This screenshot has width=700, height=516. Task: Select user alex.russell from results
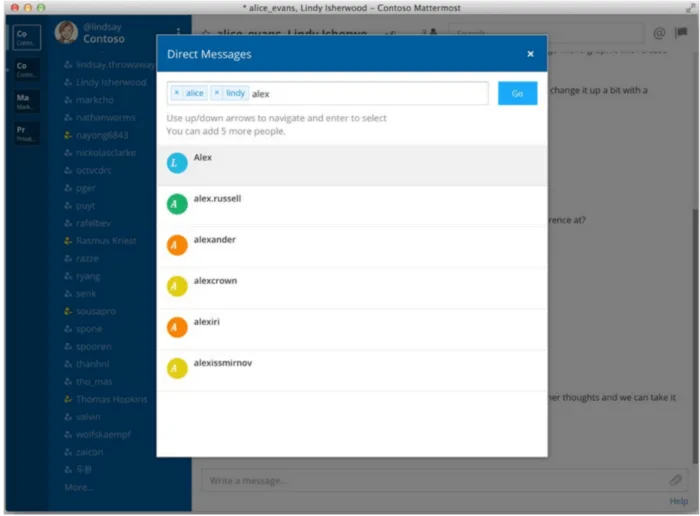tap(352, 206)
